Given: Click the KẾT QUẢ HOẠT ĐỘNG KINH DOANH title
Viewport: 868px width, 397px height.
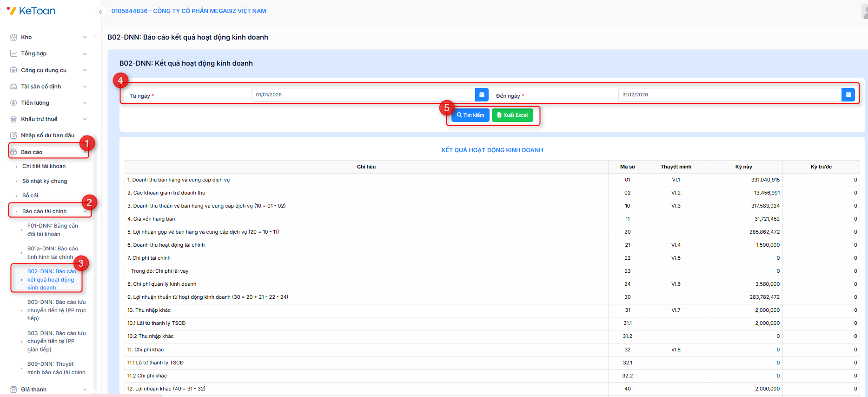Looking at the screenshot, I should point(492,150).
